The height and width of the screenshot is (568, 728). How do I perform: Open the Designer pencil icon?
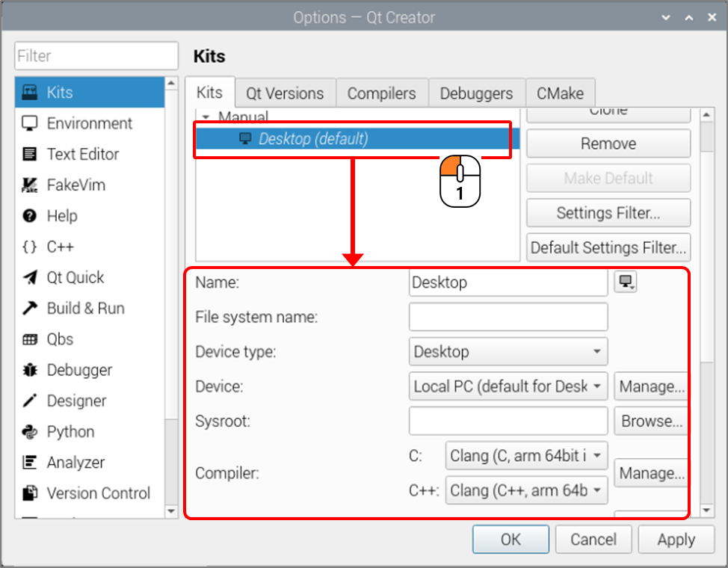[30, 401]
